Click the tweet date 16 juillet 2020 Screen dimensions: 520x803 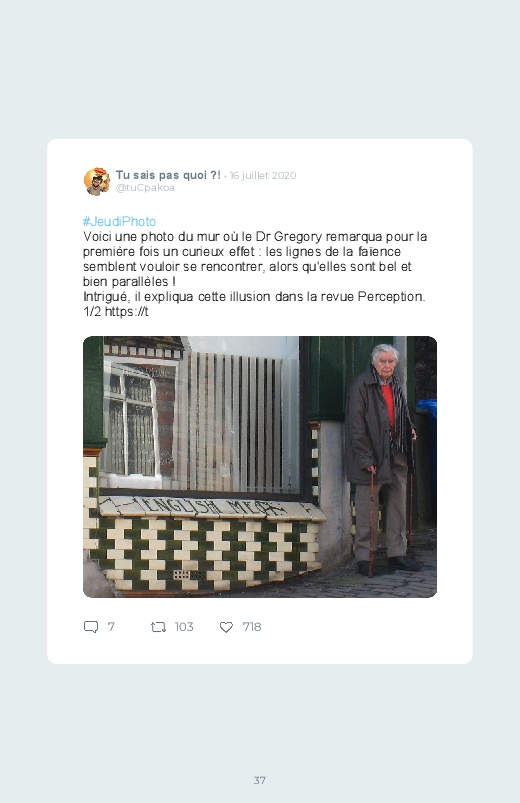(263, 176)
